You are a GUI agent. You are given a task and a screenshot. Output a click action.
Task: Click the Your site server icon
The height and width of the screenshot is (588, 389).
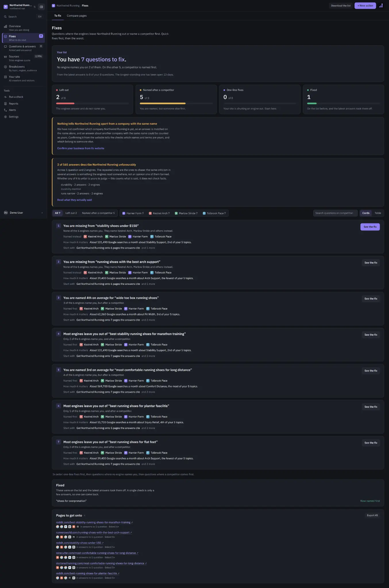5,77
